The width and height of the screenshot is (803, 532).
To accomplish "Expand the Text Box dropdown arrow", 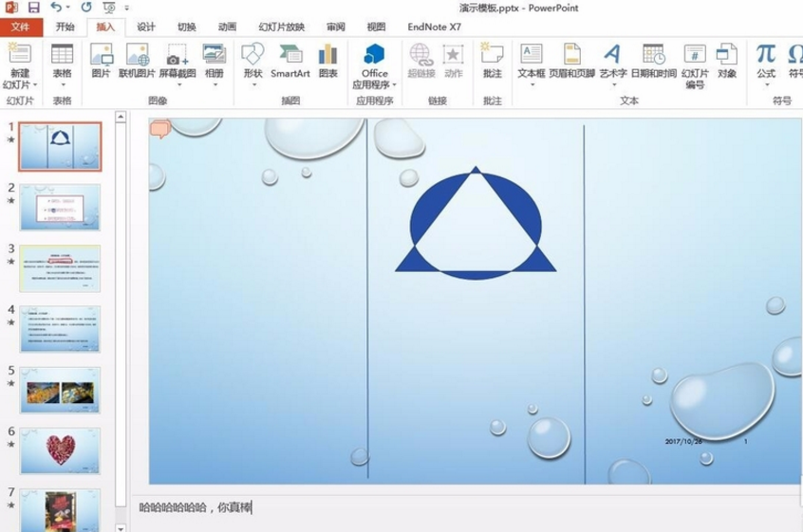I will click(x=532, y=85).
